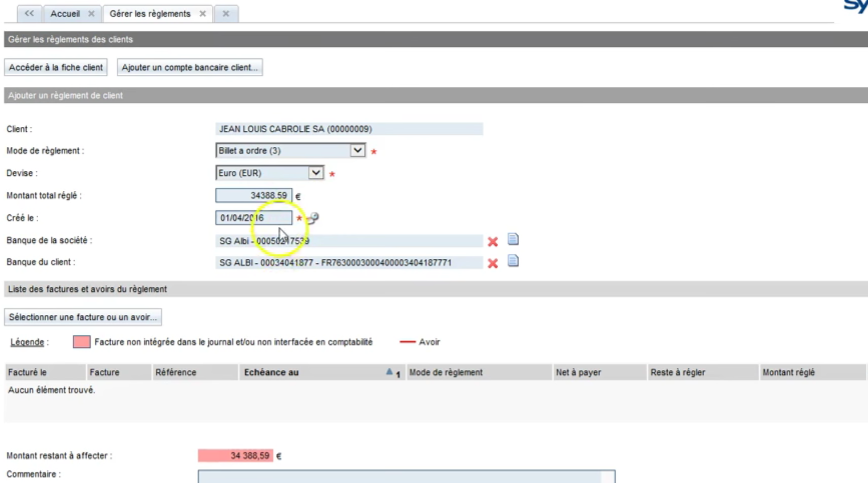This screenshot has width=868, height=483.
Task: Remove Banque du client with red X
Action: [x=493, y=263]
